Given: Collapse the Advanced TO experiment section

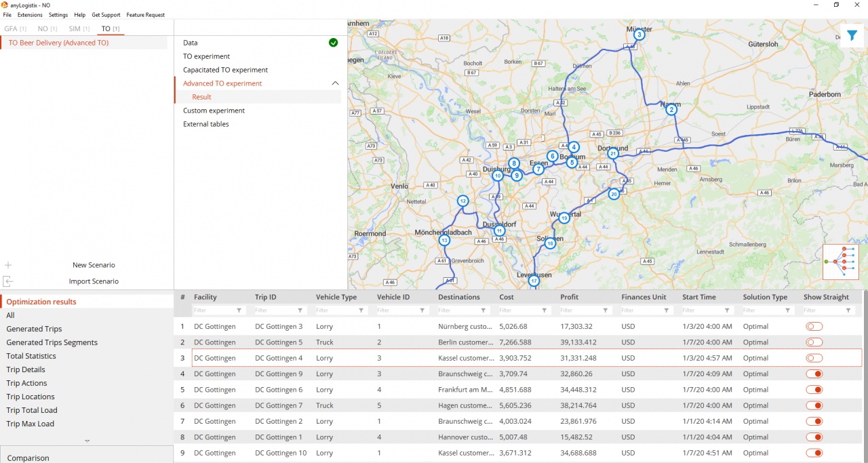Looking at the screenshot, I should coord(334,83).
